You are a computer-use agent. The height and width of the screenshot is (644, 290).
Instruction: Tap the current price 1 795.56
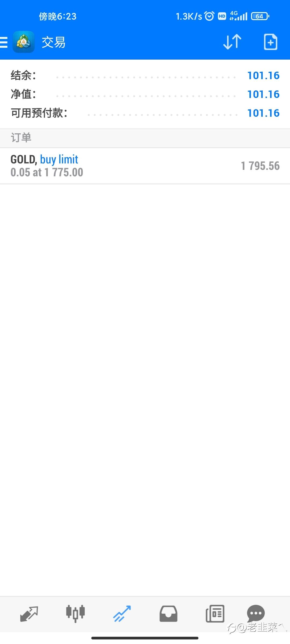(260, 166)
